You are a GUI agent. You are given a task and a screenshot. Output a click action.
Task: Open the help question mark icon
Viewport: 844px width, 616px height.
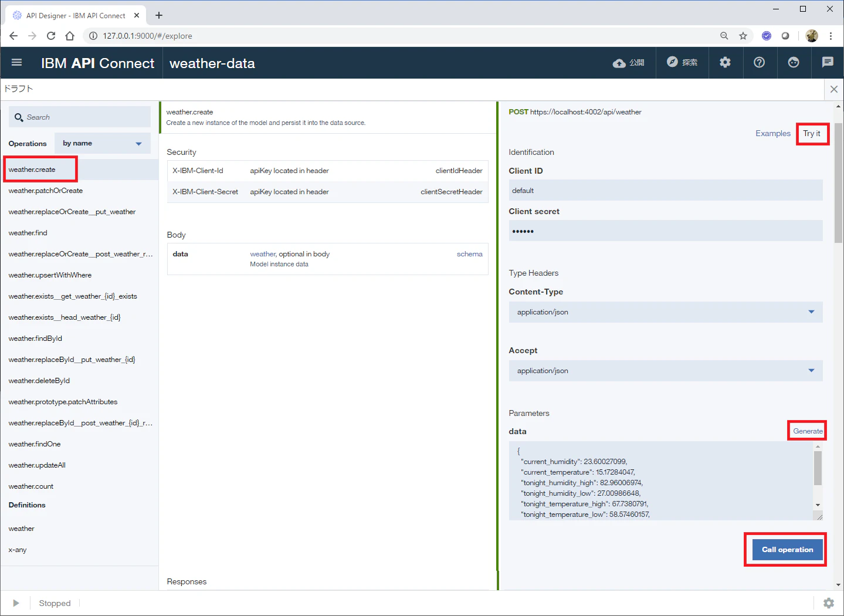click(759, 62)
